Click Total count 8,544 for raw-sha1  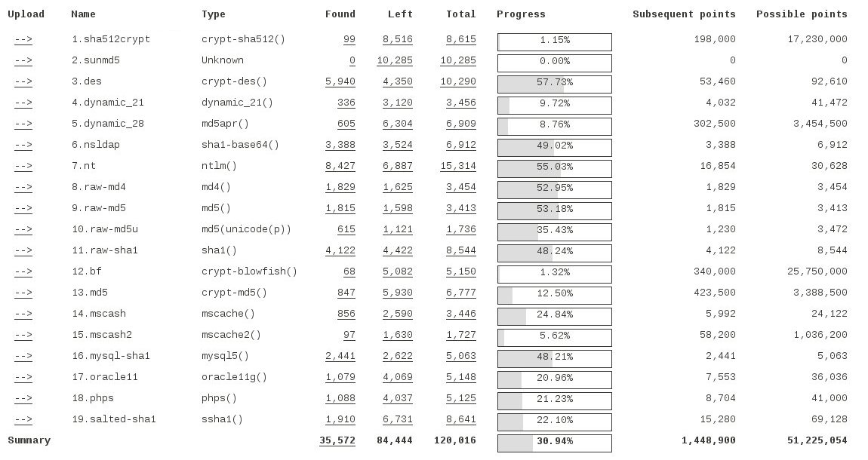coord(460,250)
